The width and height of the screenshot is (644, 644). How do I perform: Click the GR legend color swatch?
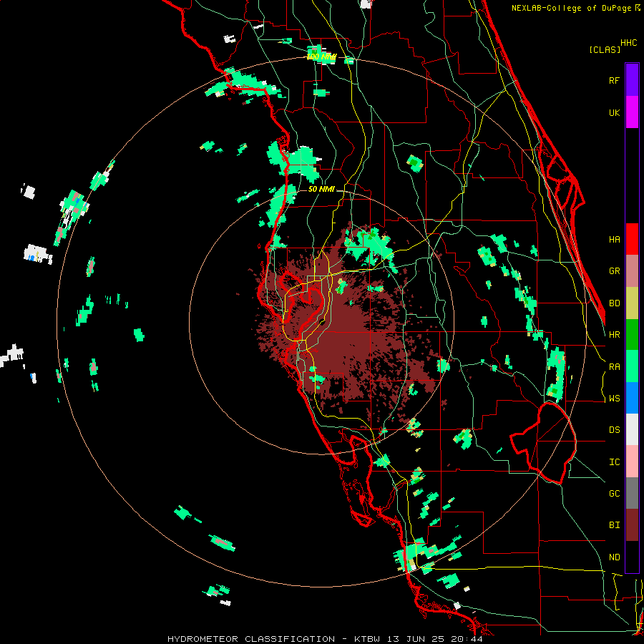coord(632,271)
